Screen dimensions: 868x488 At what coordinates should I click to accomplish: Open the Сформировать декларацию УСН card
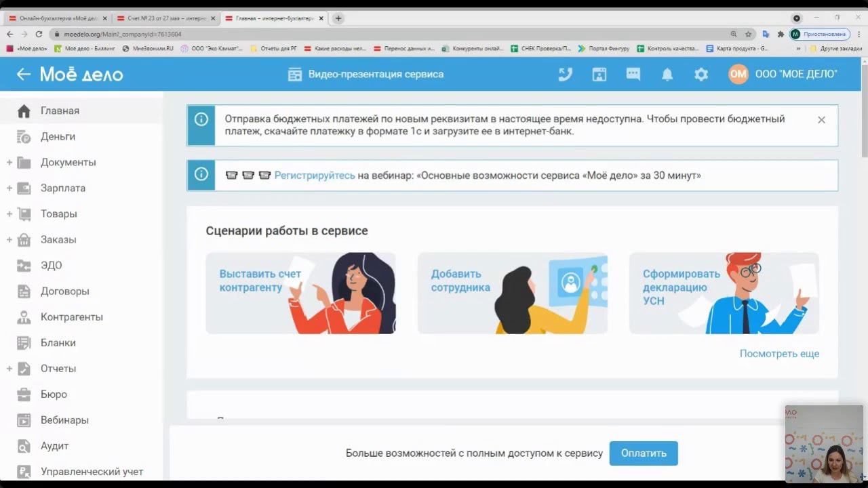point(724,293)
